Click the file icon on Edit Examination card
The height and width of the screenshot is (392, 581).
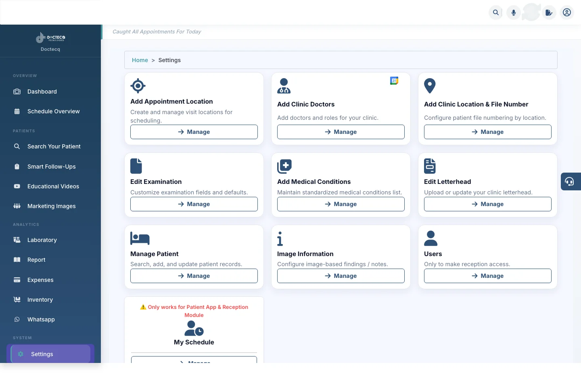click(136, 166)
